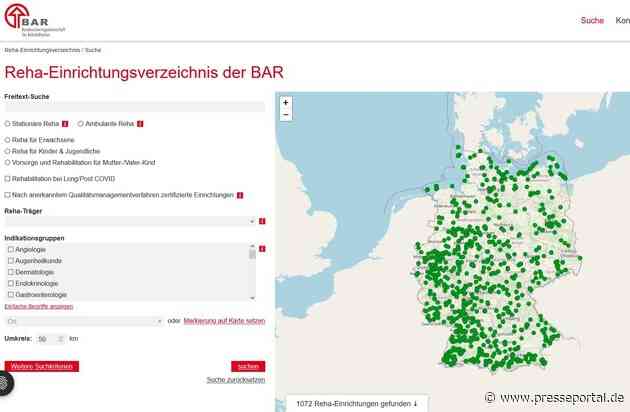The image size is (630, 412).
Task: Check the Gastroenterologie checkbox
Action: (11, 295)
